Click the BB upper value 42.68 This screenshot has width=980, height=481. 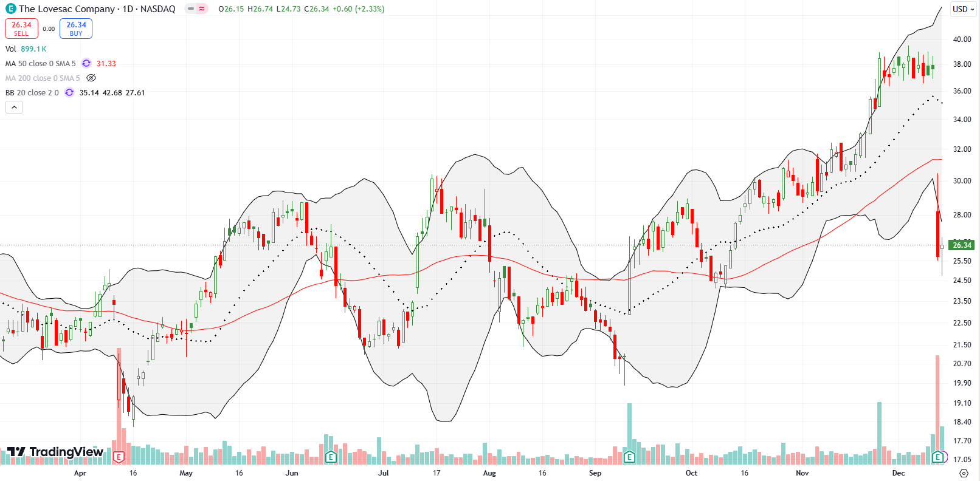(x=112, y=92)
